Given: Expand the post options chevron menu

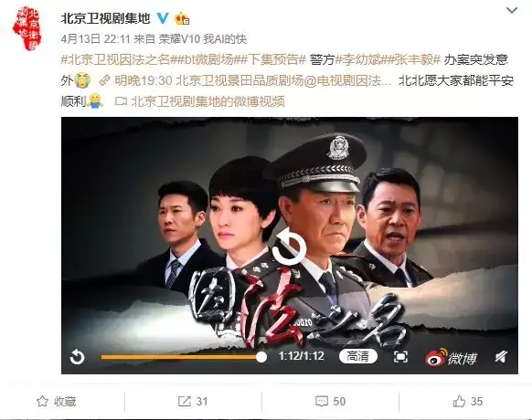Looking at the screenshot, I should click(512, 11).
